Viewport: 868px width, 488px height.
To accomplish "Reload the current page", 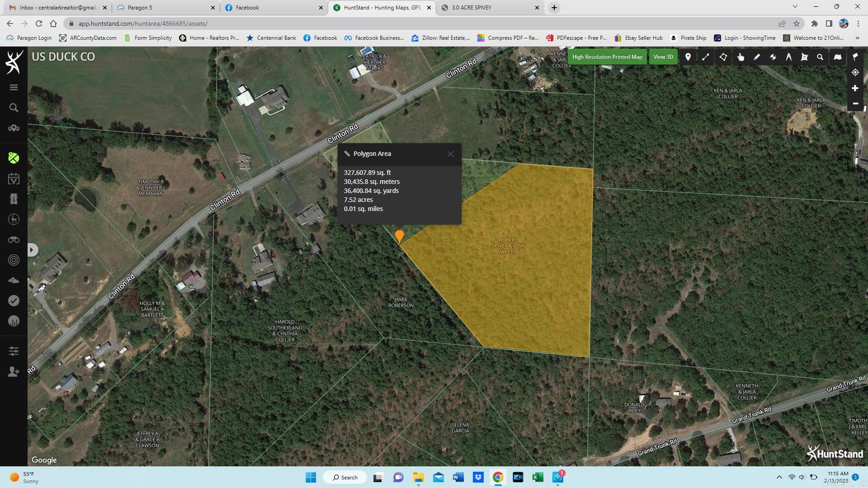I will 39,23.
